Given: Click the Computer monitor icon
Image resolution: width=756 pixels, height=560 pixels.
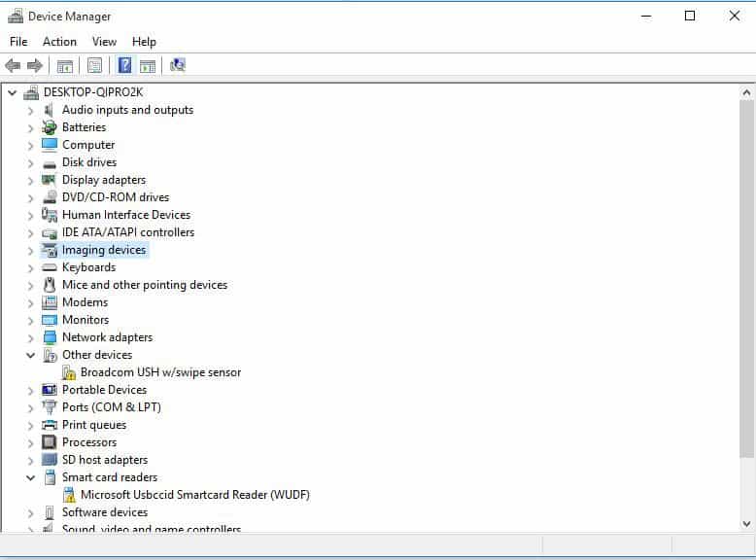Looking at the screenshot, I should click(50, 145).
